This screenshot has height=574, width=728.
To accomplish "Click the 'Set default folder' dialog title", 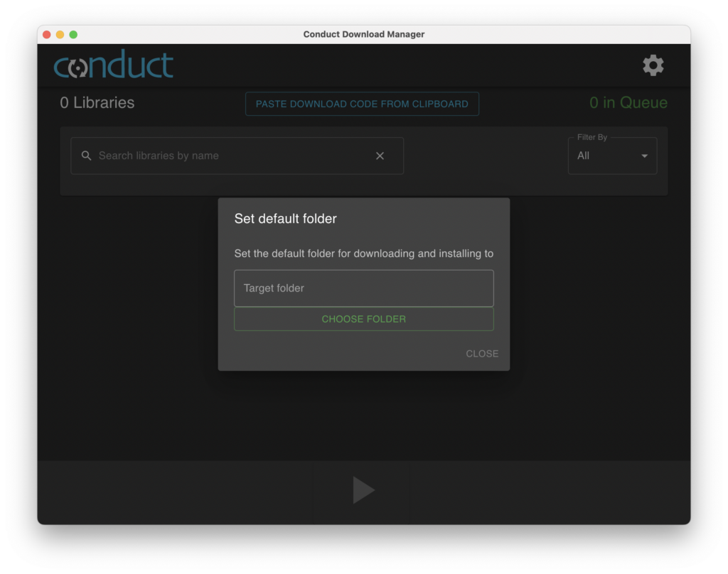I will [x=286, y=219].
